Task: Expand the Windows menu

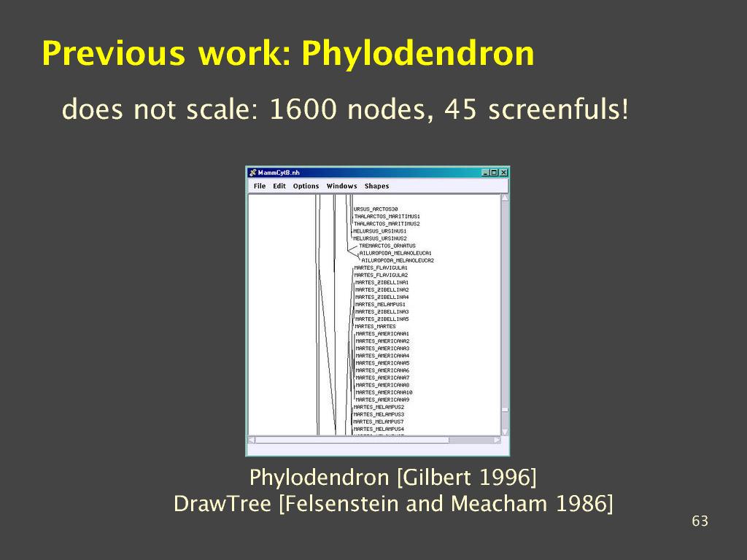Action: coord(341,186)
